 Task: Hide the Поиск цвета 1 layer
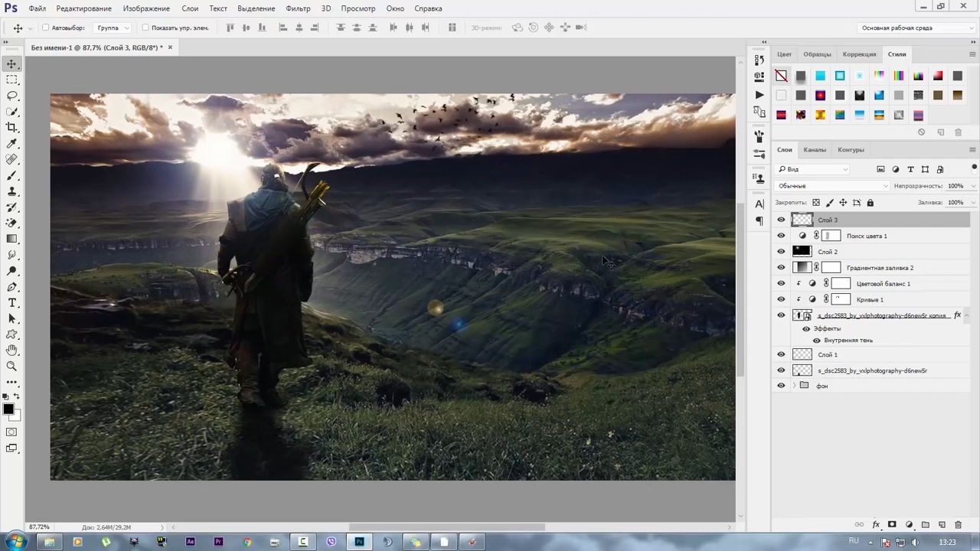pos(781,236)
